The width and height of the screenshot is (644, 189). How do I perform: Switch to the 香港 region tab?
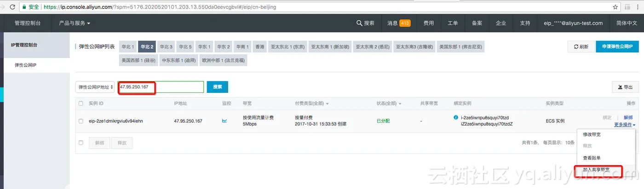[260, 46]
